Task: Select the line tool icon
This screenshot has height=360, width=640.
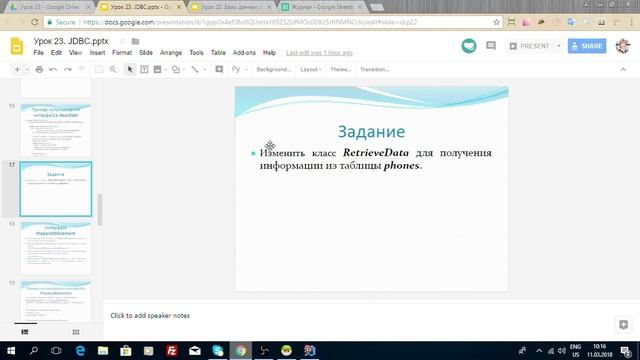Action: pos(195,69)
